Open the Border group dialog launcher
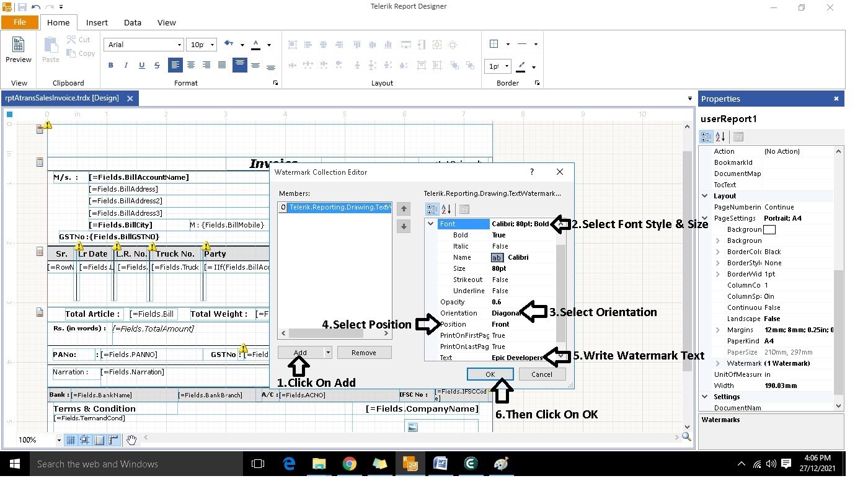The width and height of the screenshot is (868, 481). [537, 82]
